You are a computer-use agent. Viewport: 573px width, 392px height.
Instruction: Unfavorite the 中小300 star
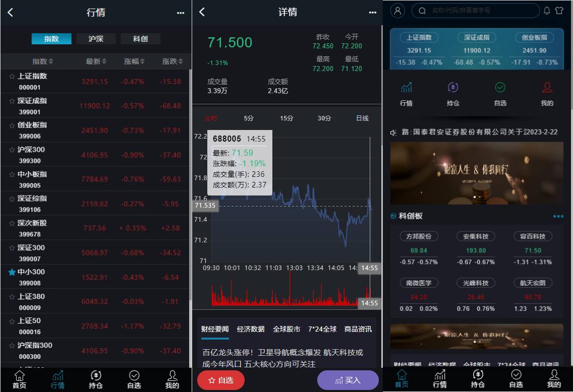pos(12,272)
